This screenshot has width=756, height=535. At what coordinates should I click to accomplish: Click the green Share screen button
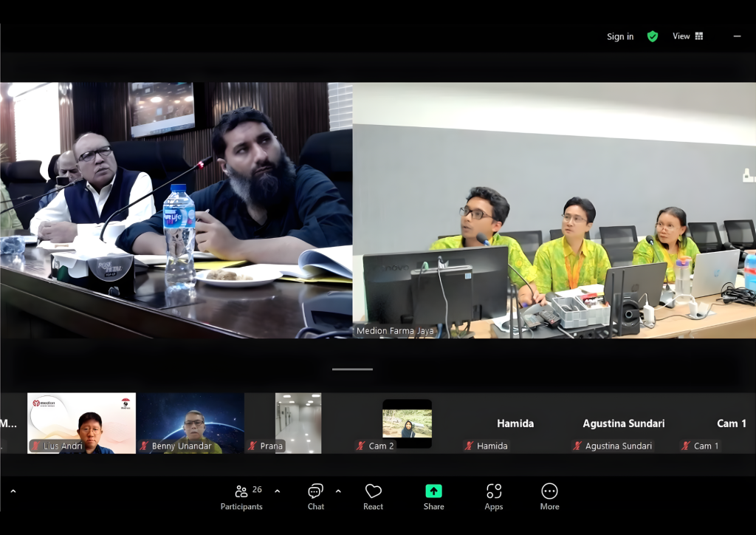tap(433, 497)
